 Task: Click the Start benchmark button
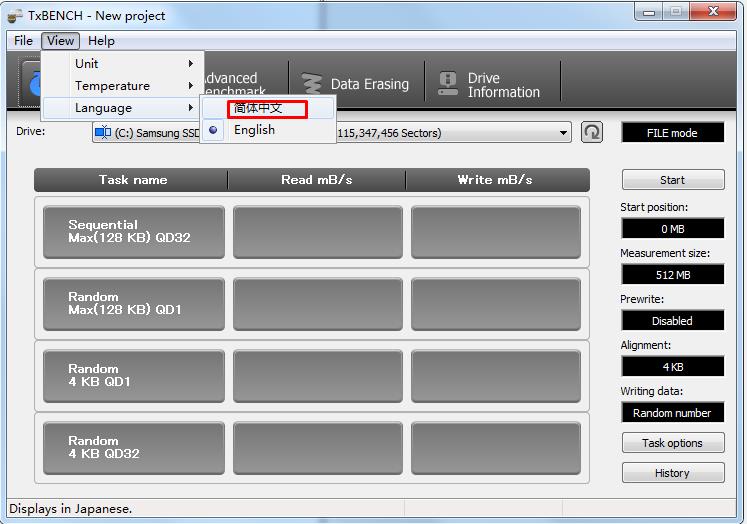pos(672,180)
